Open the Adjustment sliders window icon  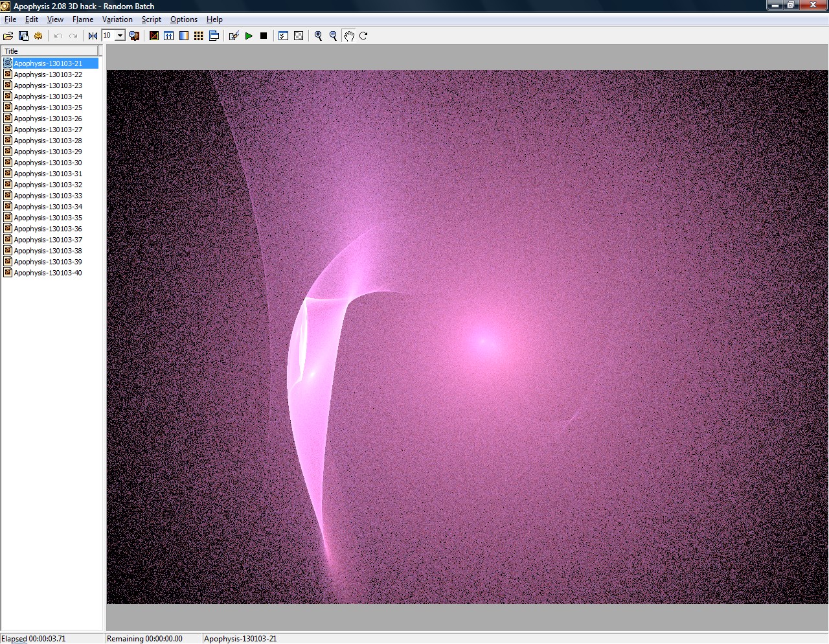(x=169, y=36)
